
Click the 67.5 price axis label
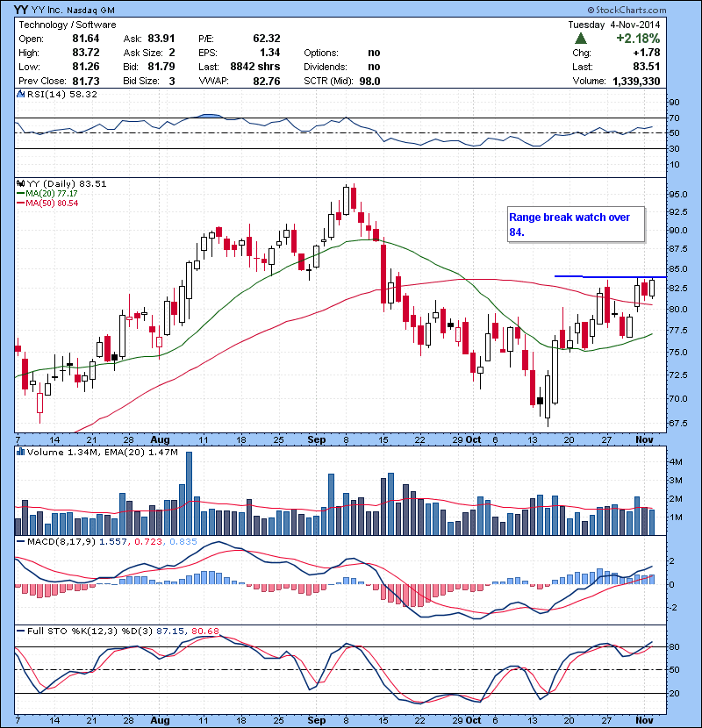click(677, 423)
